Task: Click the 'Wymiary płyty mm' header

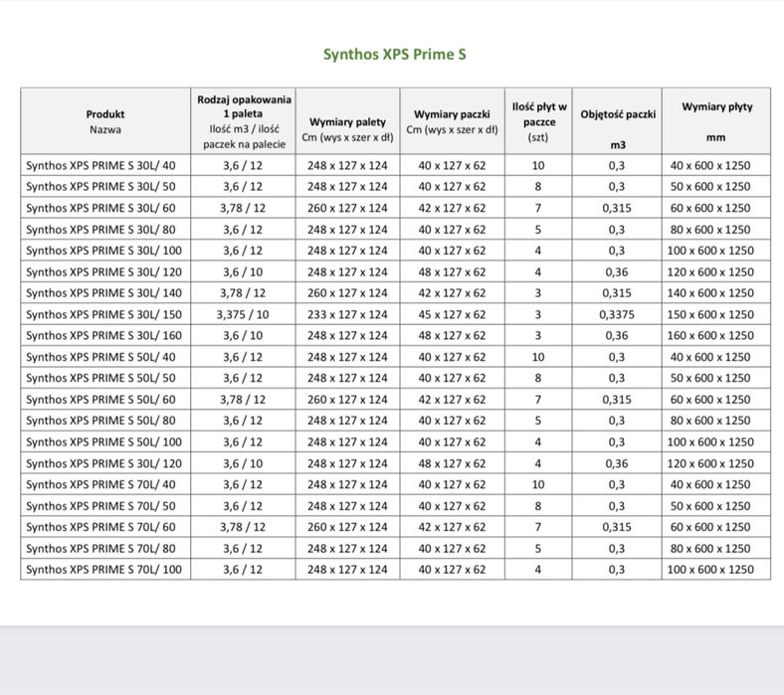Action: [x=716, y=121]
